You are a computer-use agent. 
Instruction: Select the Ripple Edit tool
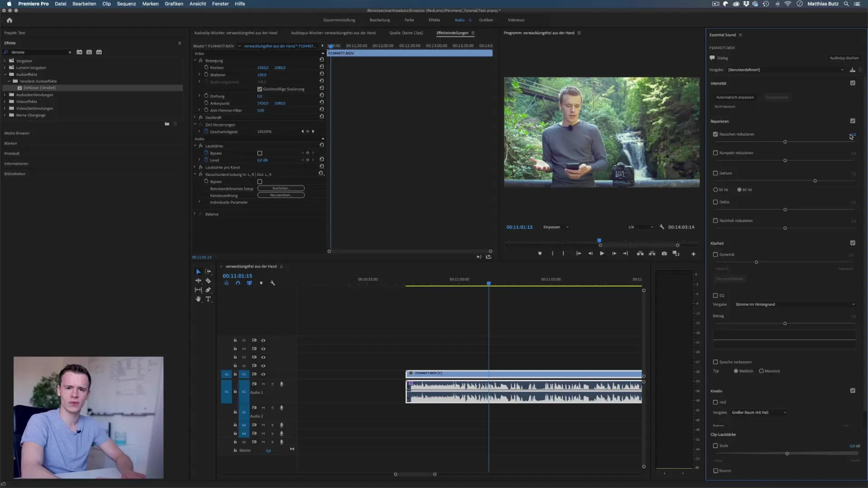click(198, 281)
